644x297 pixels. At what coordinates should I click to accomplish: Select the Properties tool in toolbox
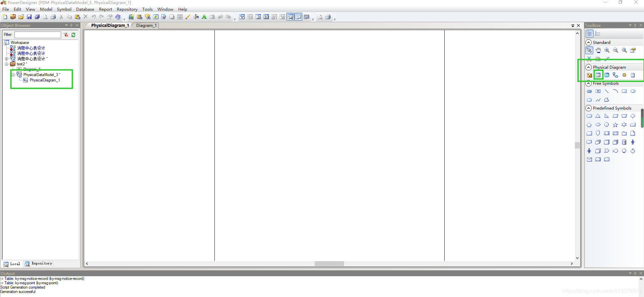click(x=633, y=50)
